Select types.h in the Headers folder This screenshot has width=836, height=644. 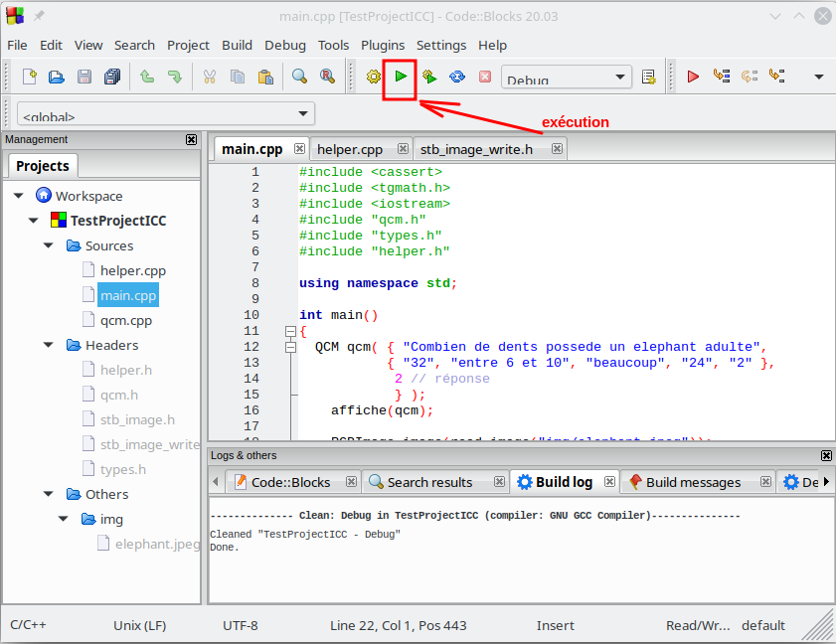(x=123, y=469)
